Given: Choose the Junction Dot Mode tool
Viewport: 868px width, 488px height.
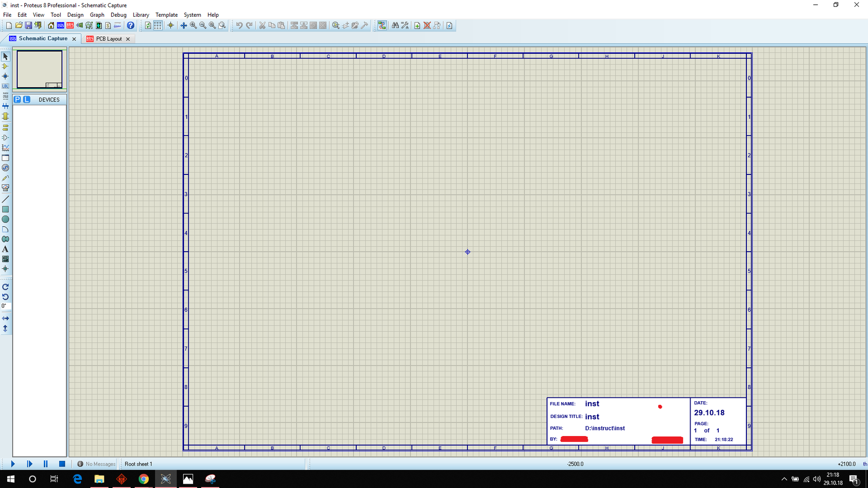Looking at the screenshot, I should [x=5, y=76].
